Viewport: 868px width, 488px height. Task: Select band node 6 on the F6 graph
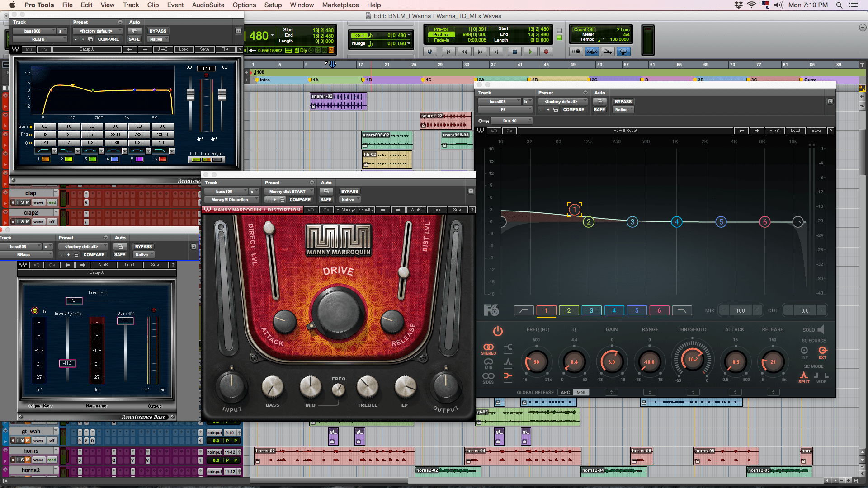(765, 222)
